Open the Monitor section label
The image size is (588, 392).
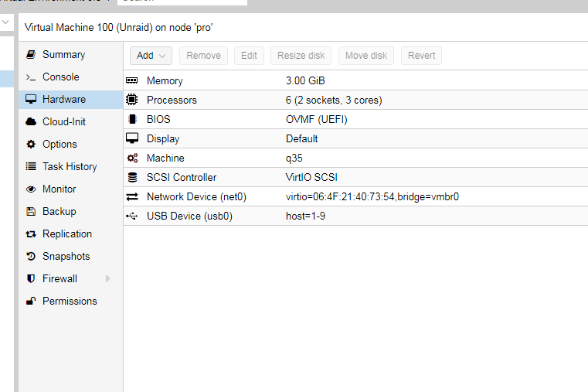(59, 189)
